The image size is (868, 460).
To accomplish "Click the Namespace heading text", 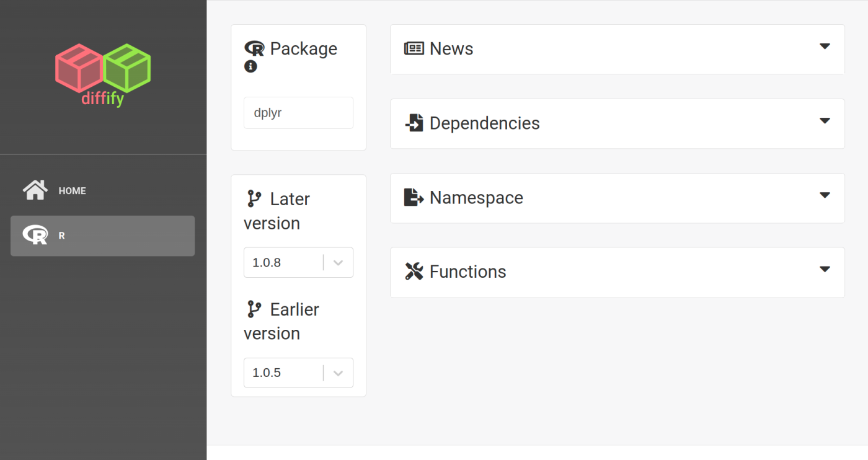I will tap(476, 198).
